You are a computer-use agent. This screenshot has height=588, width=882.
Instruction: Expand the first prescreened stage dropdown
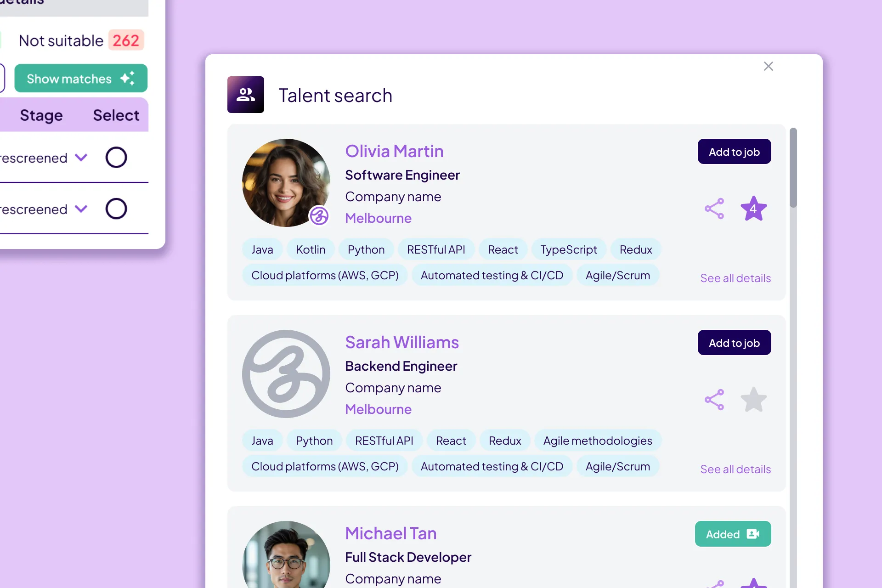click(x=81, y=158)
